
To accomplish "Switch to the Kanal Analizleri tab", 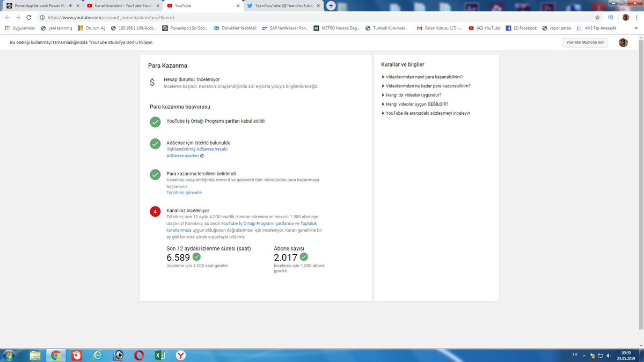I will (123, 6).
